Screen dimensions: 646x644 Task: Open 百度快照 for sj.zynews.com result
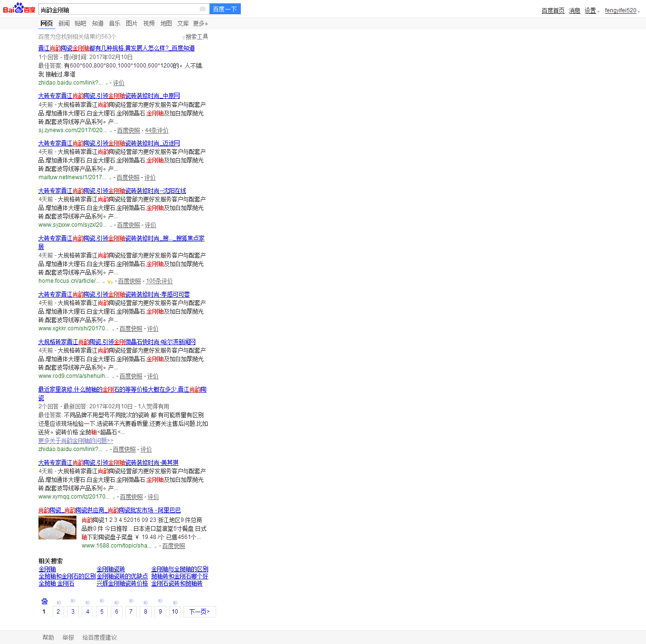point(129,130)
